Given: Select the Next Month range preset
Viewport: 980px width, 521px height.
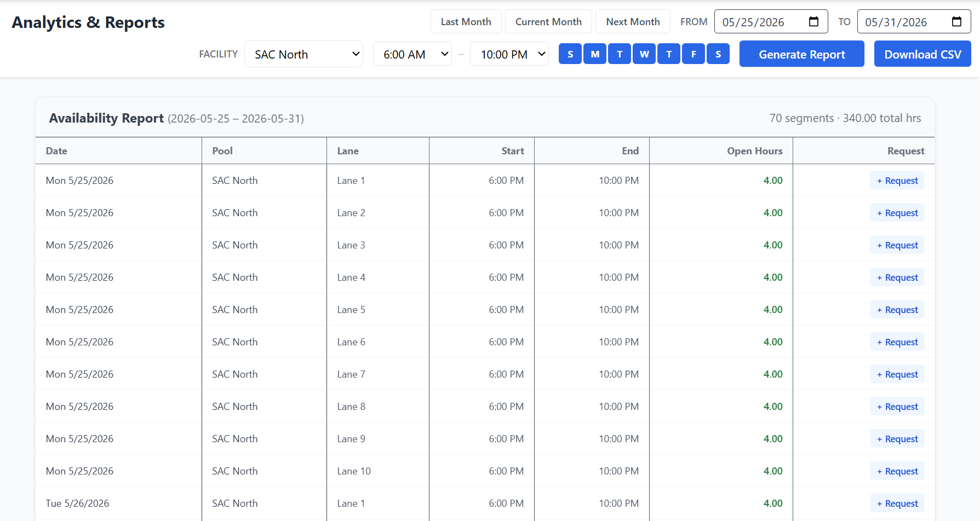Looking at the screenshot, I should [x=633, y=22].
